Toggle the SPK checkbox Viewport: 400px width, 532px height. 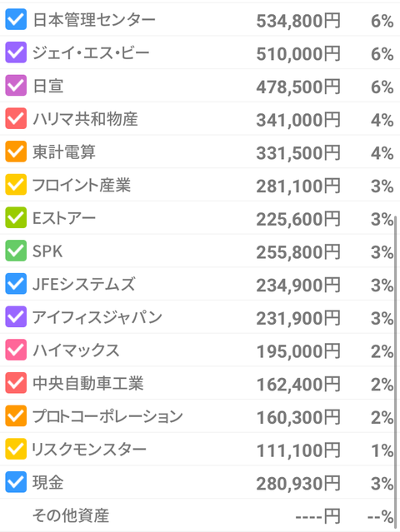point(16,251)
